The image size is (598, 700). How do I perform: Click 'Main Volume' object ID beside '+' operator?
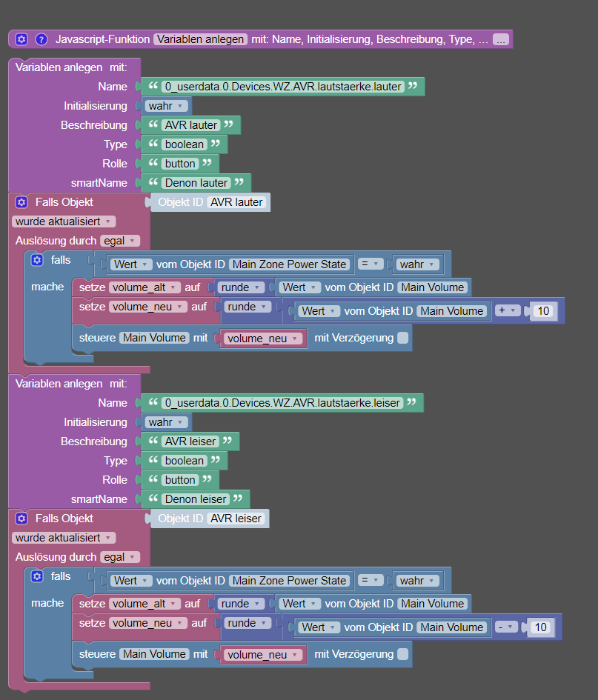tap(452, 310)
